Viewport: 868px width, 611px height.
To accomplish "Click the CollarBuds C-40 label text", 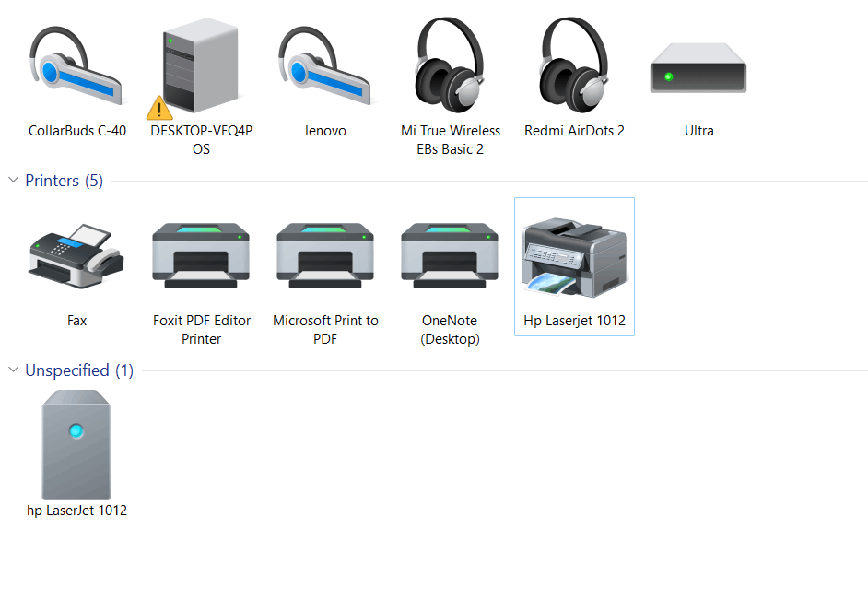I will [x=77, y=131].
